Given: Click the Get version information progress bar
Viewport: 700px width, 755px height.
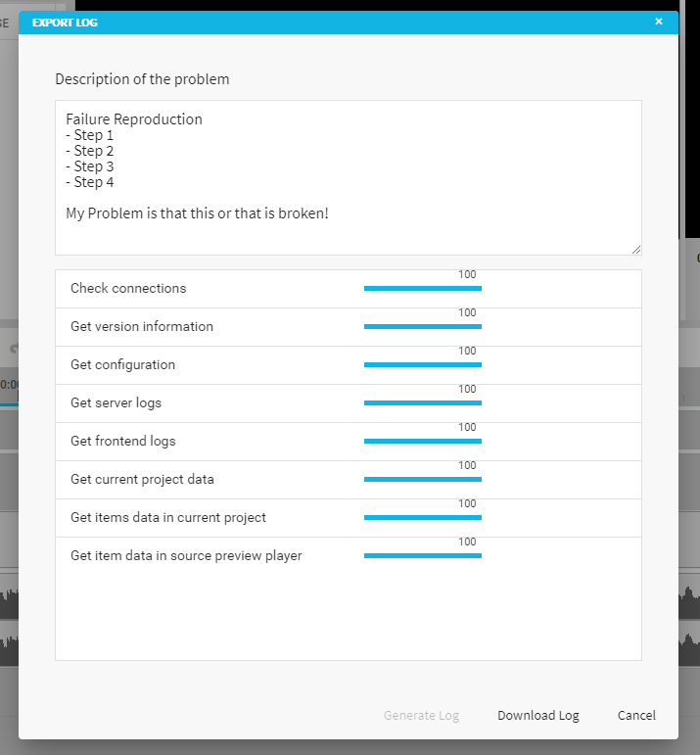Looking at the screenshot, I should click(x=423, y=327).
